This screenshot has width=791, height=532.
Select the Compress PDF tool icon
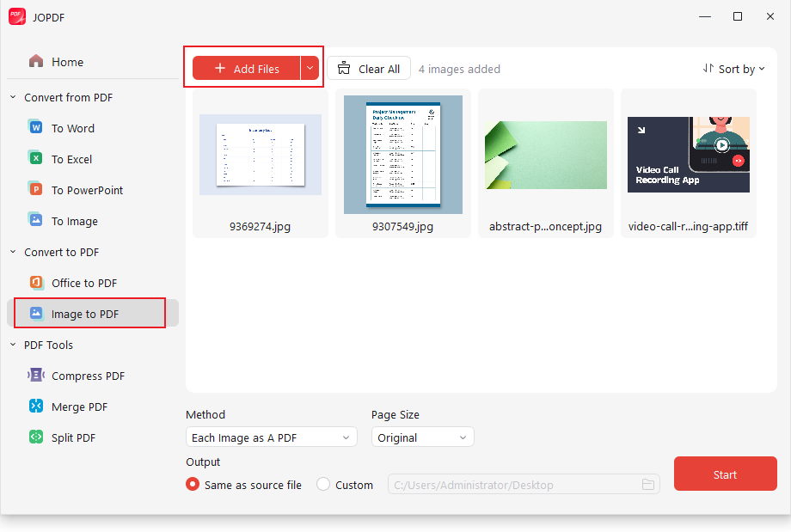(34, 375)
